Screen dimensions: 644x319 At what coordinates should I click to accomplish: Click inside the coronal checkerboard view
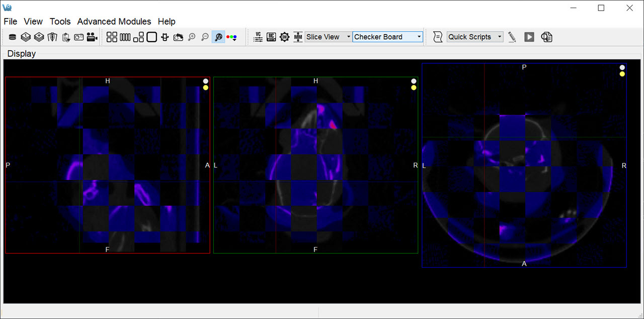tap(315, 166)
